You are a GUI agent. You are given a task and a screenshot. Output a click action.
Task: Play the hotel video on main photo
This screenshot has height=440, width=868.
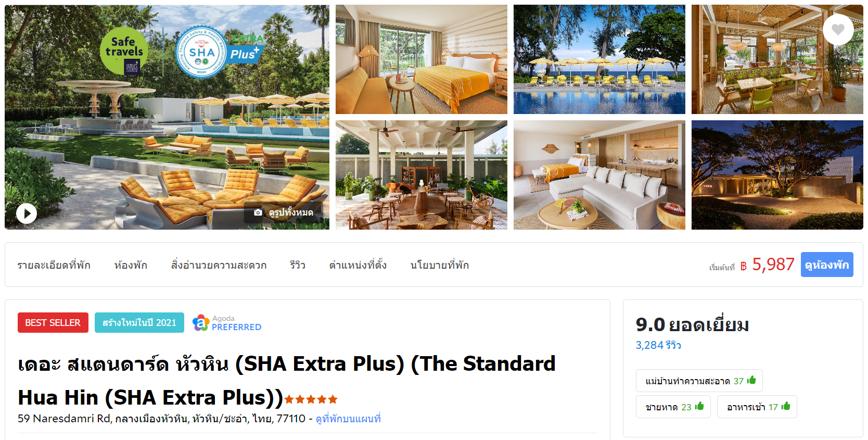tap(27, 213)
